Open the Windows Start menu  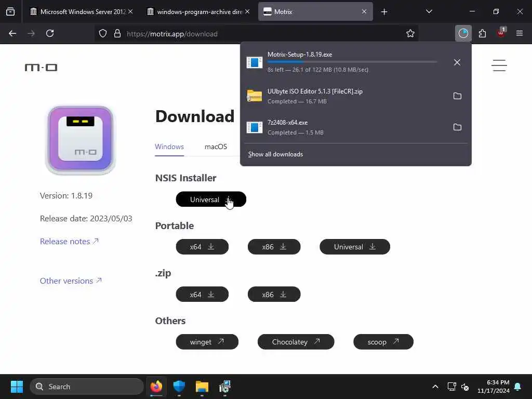(17, 387)
